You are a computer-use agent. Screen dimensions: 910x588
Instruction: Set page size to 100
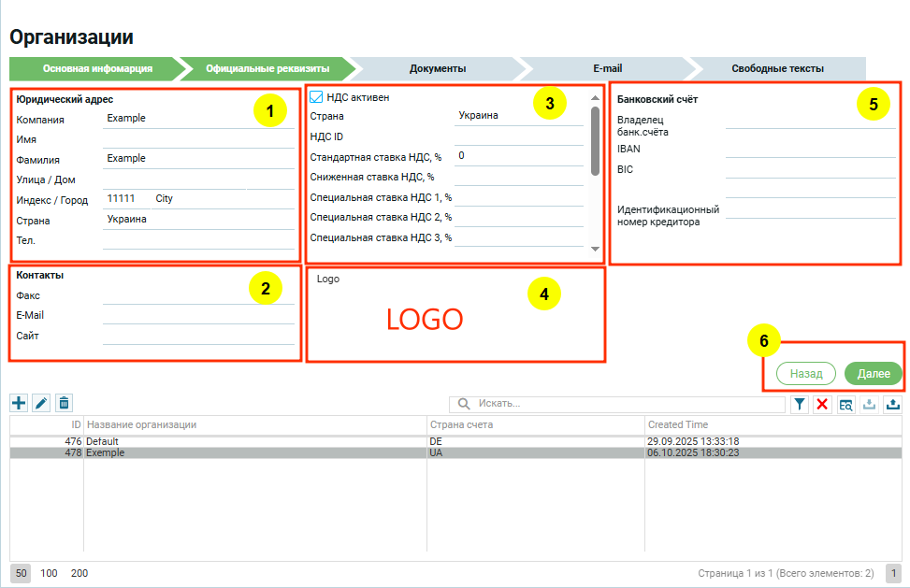49,573
